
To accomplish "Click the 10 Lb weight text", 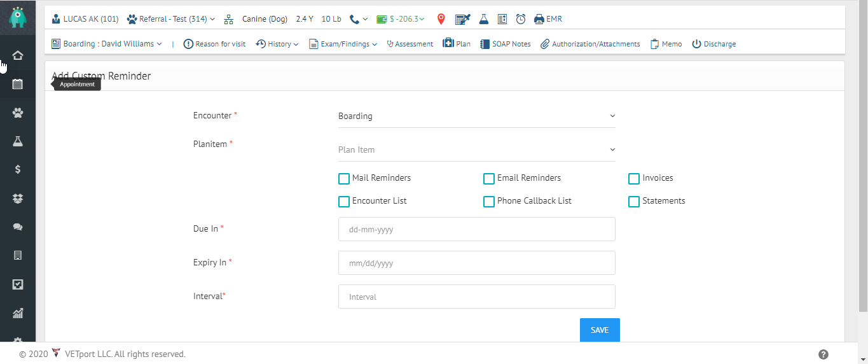I will click(331, 19).
